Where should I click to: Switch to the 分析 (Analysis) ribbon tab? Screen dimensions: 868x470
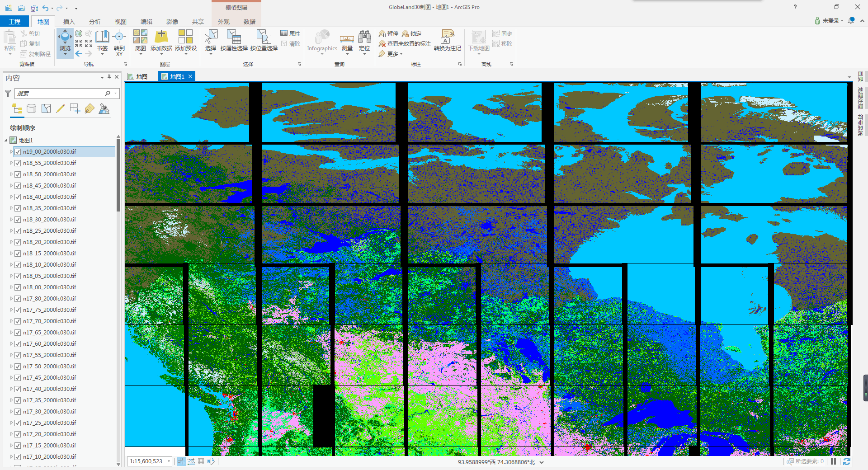(94, 21)
